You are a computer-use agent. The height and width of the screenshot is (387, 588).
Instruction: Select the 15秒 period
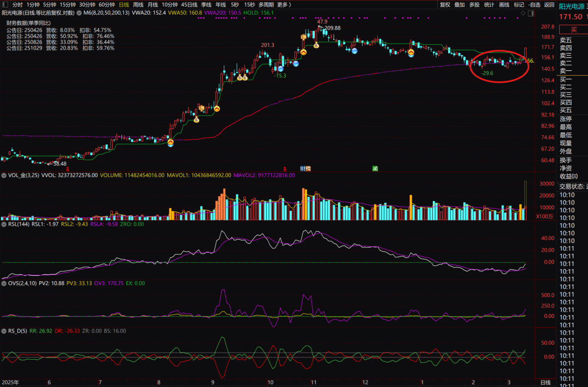click(x=249, y=4)
